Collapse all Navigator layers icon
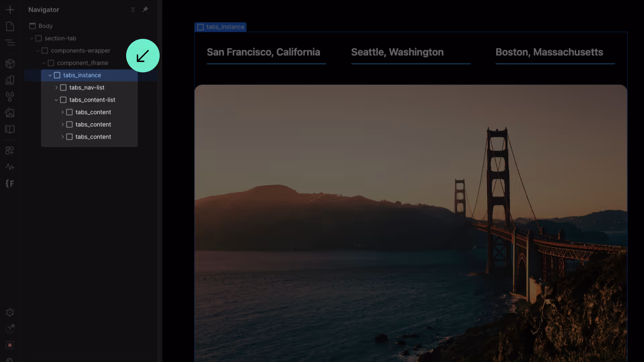This screenshot has height=362, width=644. [133, 9]
